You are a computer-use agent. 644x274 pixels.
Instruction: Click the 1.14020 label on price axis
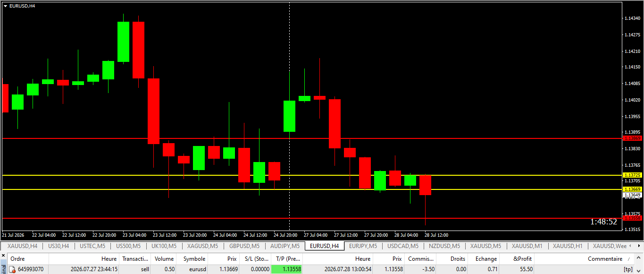[x=632, y=100]
